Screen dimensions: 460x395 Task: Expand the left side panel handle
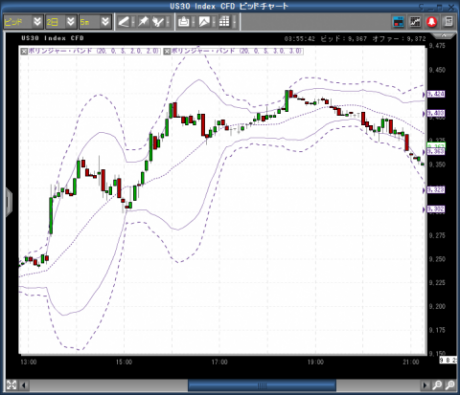9,202
